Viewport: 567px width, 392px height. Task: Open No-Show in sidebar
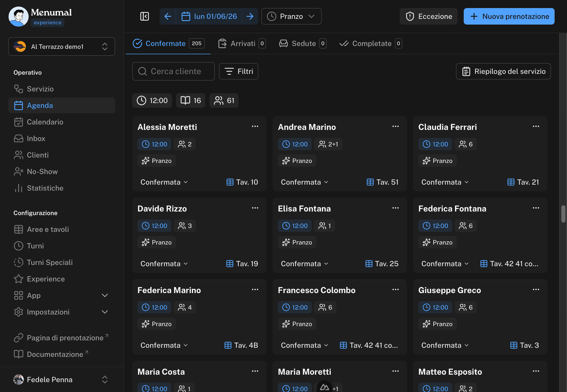tap(62, 172)
